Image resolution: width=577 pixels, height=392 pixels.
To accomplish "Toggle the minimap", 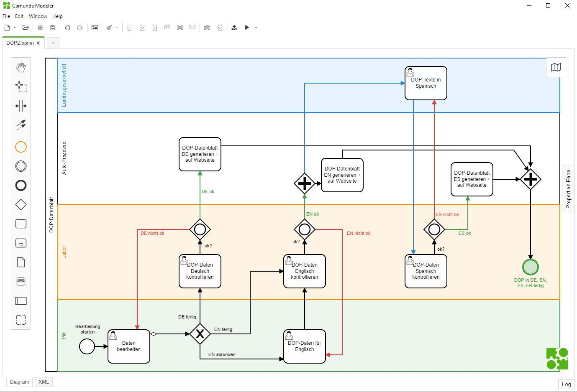I will 556,67.
